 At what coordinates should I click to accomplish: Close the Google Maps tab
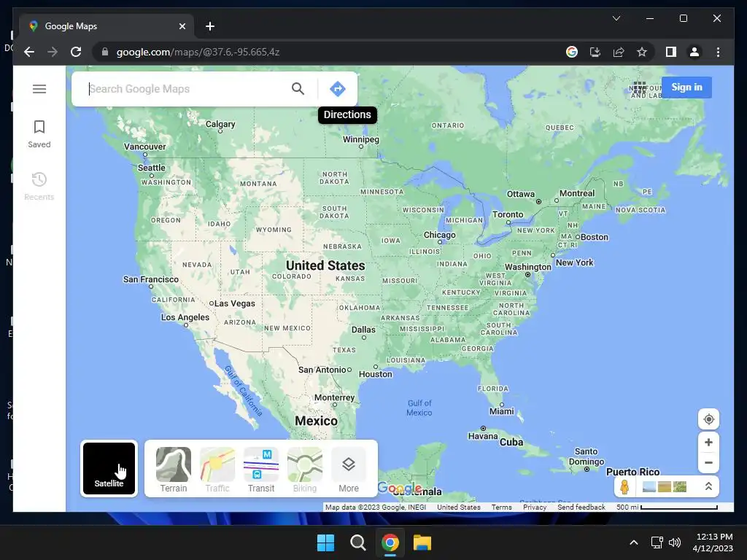pos(182,26)
